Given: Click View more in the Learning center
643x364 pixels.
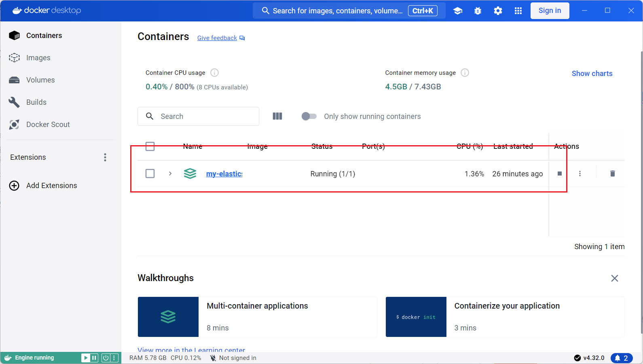Looking at the screenshot, I should pyautogui.click(x=191, y=349).
